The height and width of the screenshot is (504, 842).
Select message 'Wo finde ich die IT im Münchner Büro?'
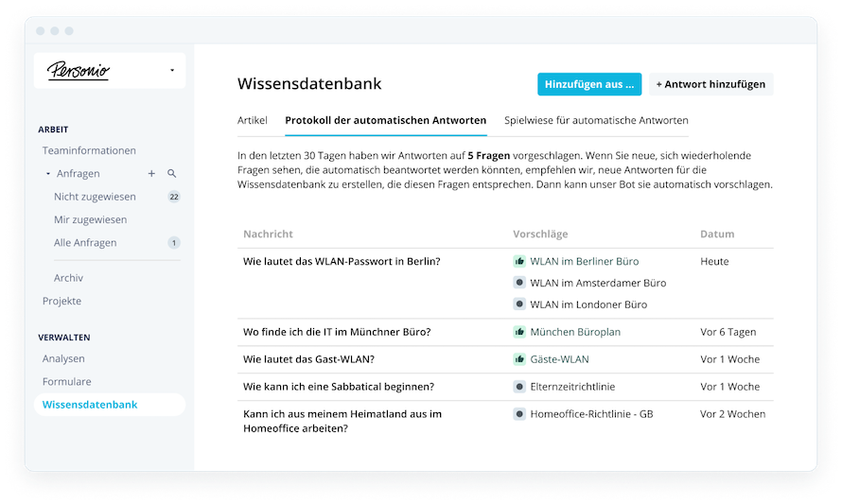(337, 332)
